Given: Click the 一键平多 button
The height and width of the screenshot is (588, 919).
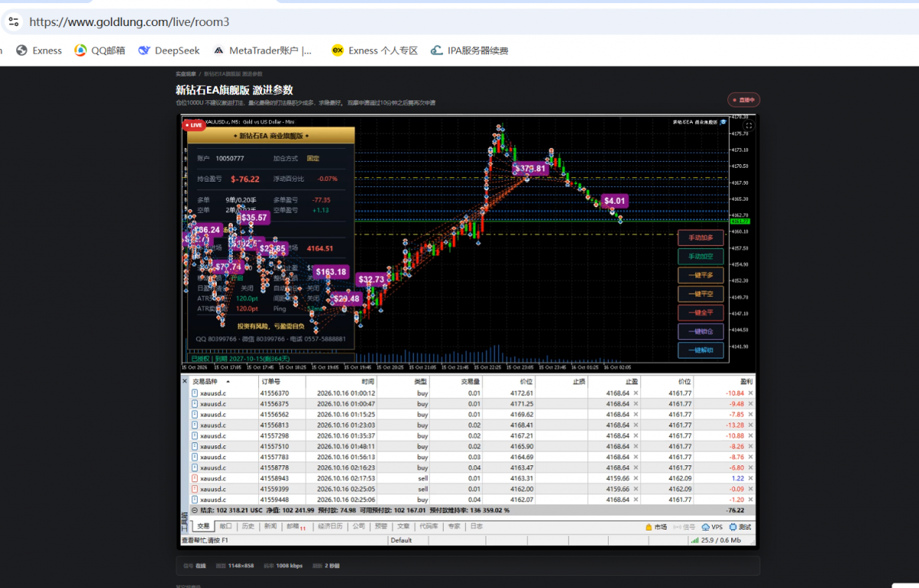Looking at the screenshot, I should 701,275.
